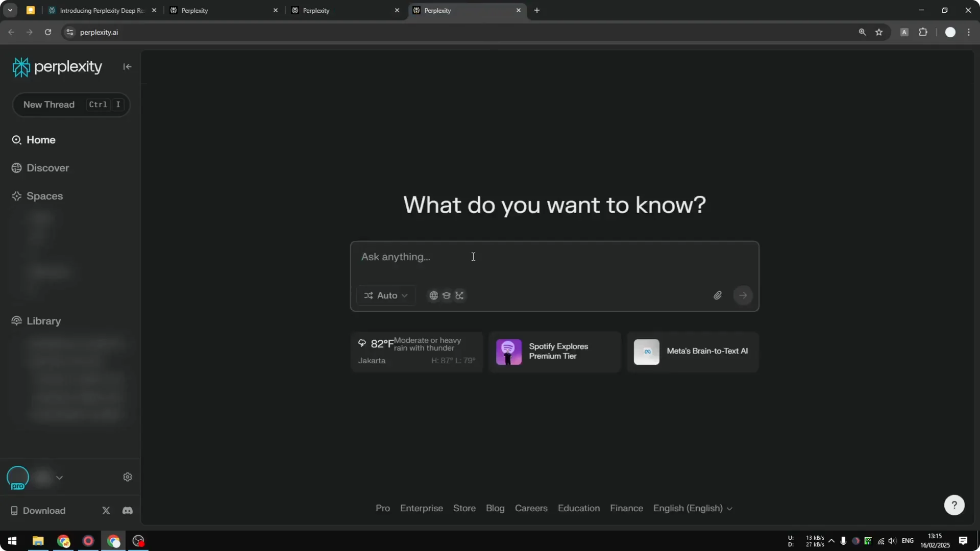This screenshot has width=980, height=551.
Task: Open the Auto model selector dropdown
Action: click(386, 295)
